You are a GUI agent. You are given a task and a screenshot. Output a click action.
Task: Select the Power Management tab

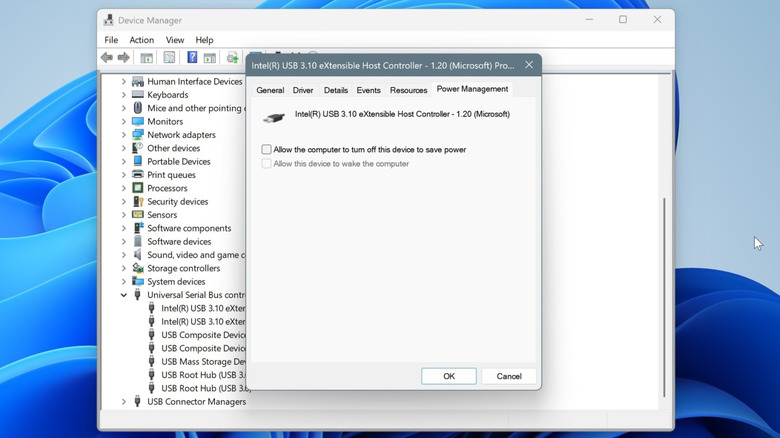point(472,89)
